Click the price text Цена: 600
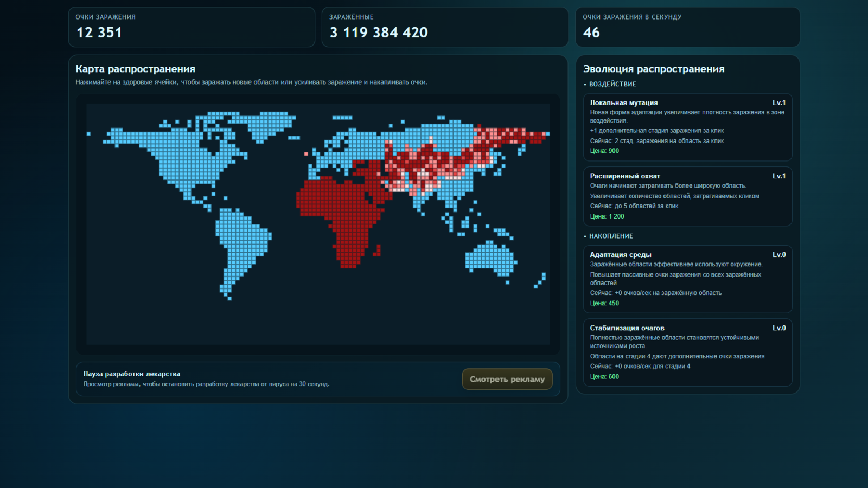Image resolution: width=868 pixels, height=488 pixels. pos(604,376)
